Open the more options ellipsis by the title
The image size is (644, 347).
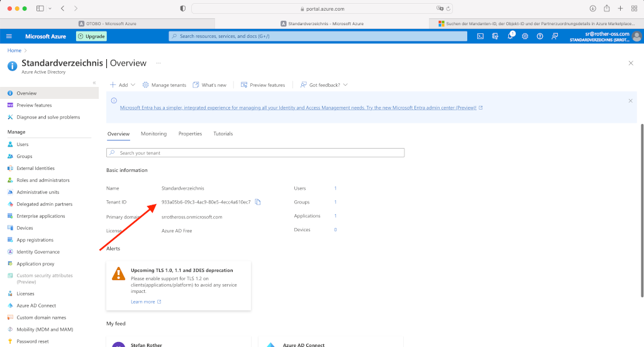pos(158,63)
